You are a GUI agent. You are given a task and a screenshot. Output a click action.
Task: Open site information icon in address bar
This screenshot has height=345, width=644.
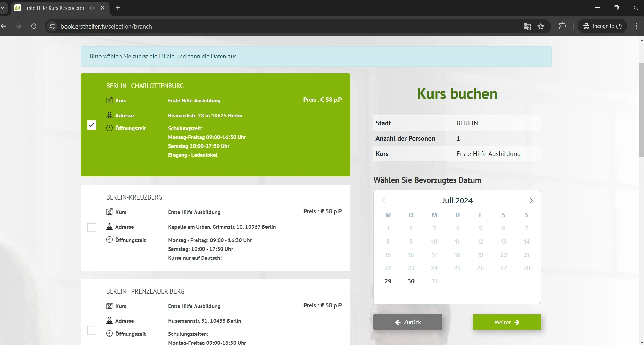point(52,26)
